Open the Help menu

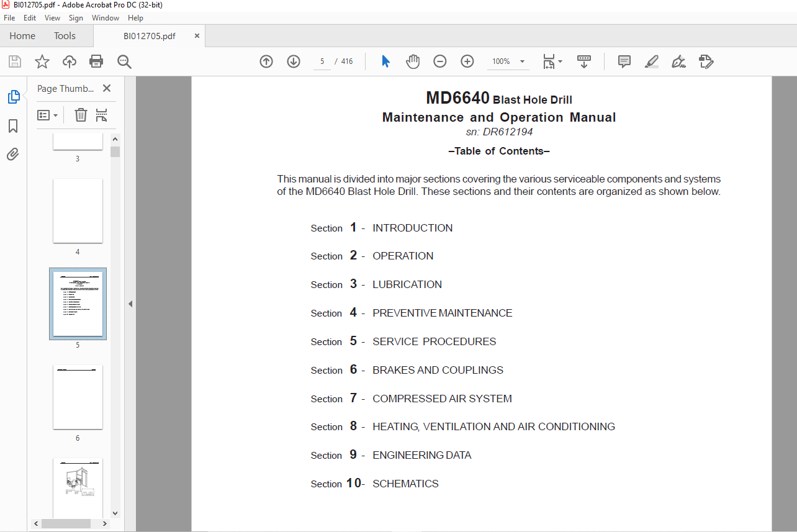(135, 18)
